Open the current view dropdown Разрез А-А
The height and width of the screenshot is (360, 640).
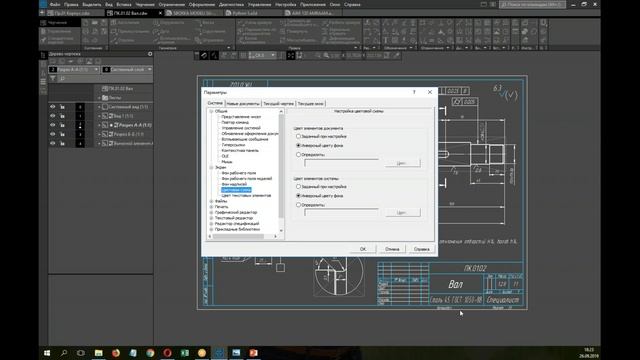pos(96,69)
